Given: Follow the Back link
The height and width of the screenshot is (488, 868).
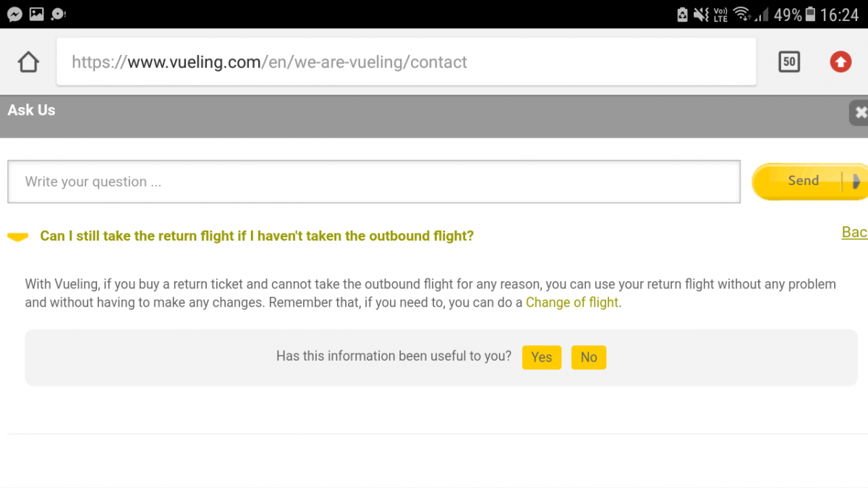Looking at the screenshot, I should coord(854,232).
